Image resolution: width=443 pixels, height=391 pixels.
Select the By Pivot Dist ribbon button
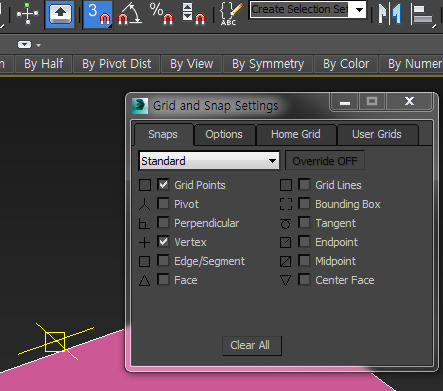[x=117, y=64]
